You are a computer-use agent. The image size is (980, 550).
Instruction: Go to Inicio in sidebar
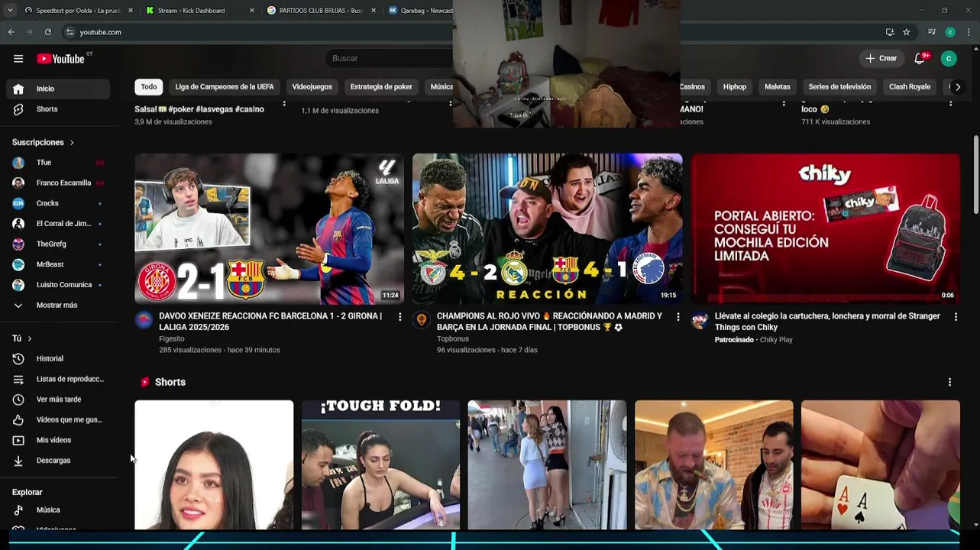tap(58, 89)
